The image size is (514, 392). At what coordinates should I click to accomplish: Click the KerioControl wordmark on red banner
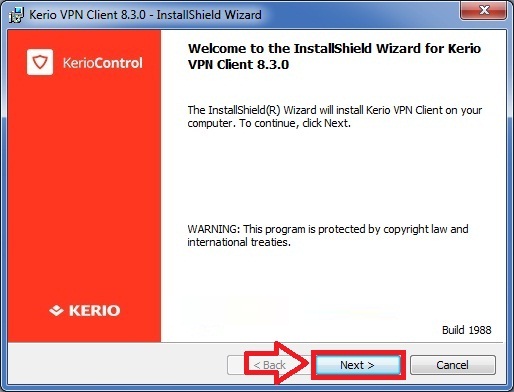click(x=102, y=63)
